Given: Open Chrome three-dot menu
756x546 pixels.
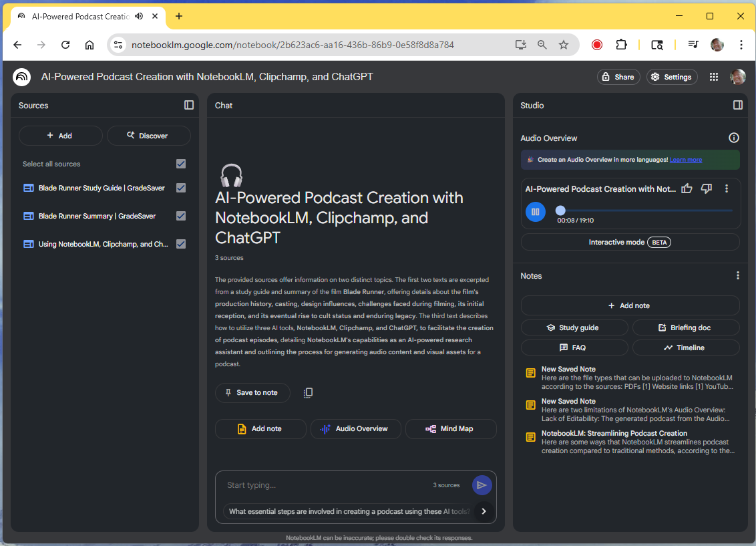Looking at the screenshot, I should point(741,45).
